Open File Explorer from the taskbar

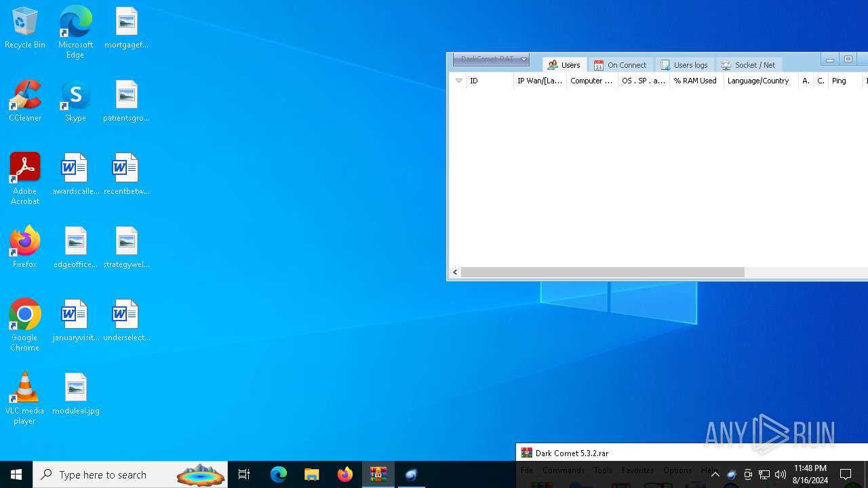(312, 474)
